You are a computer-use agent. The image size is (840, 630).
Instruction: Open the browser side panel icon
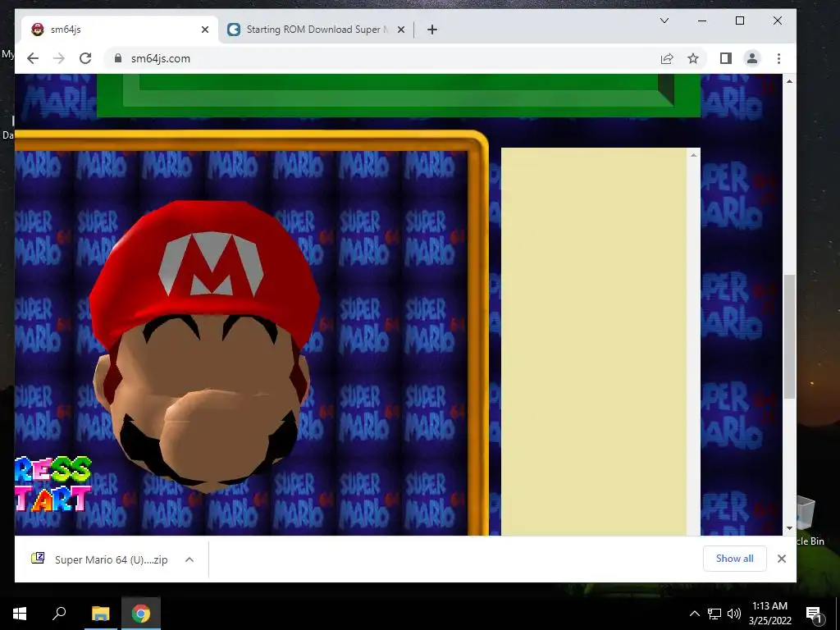(726, 58)
